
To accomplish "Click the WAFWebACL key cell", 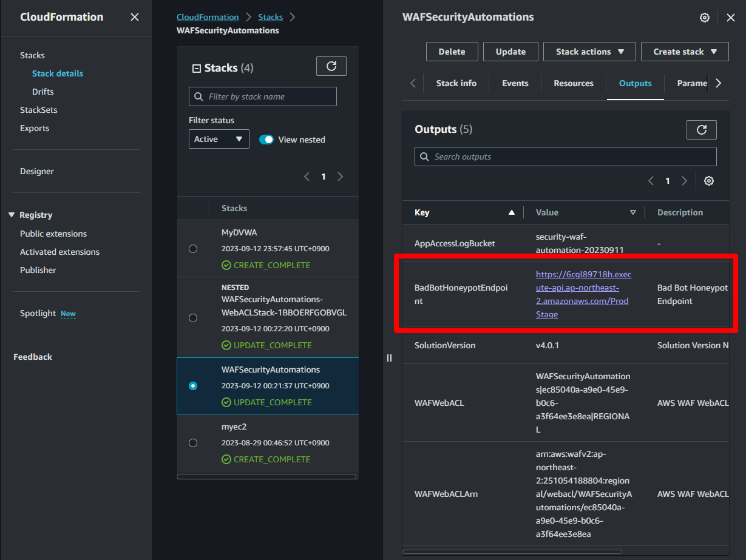I will pyautogui.click(x=439, y=403).
